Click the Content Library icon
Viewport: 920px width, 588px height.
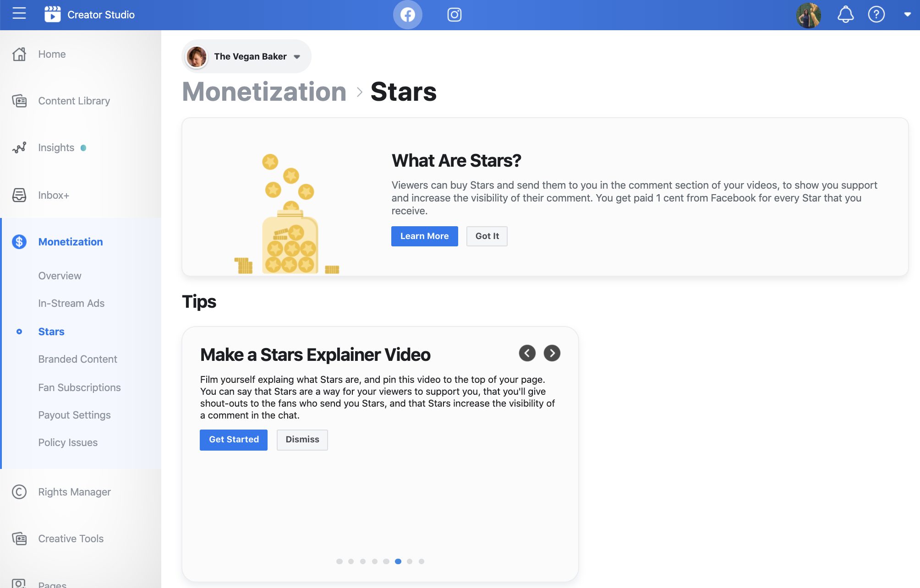tap(19, 101)
